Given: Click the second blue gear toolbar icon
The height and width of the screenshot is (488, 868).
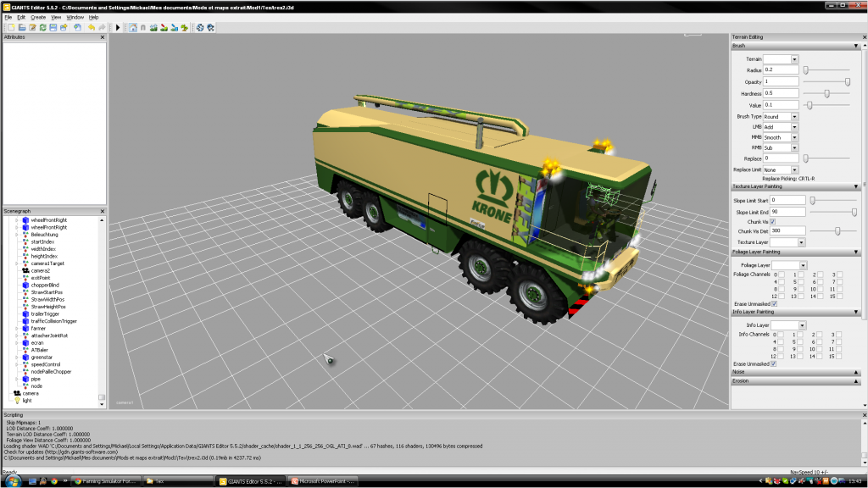Looking at the screenshot, I should click(211, 27).
